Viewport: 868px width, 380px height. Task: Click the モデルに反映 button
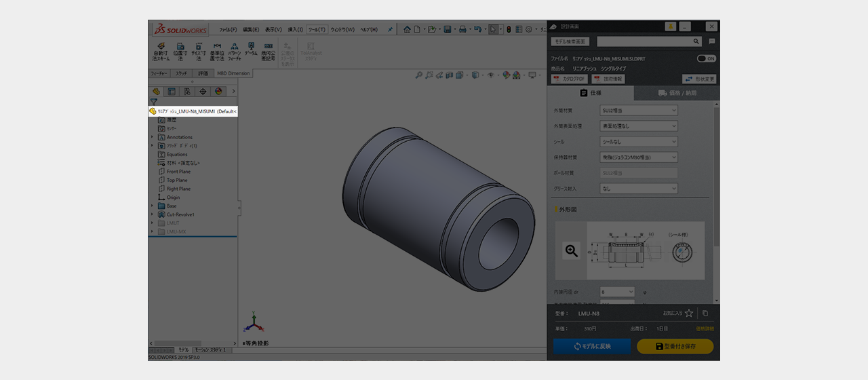coord(592,346)
